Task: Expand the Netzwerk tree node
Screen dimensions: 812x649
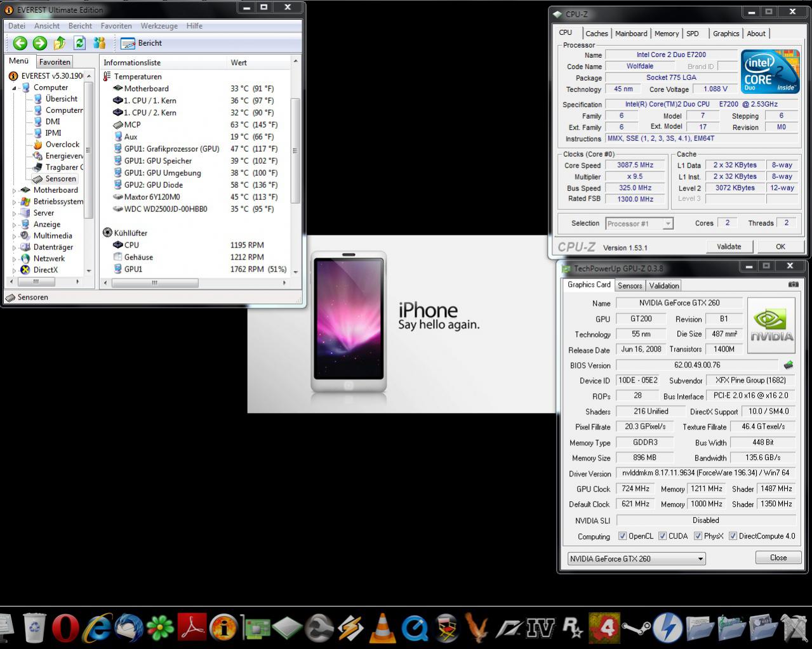Action: pos(15,259)
